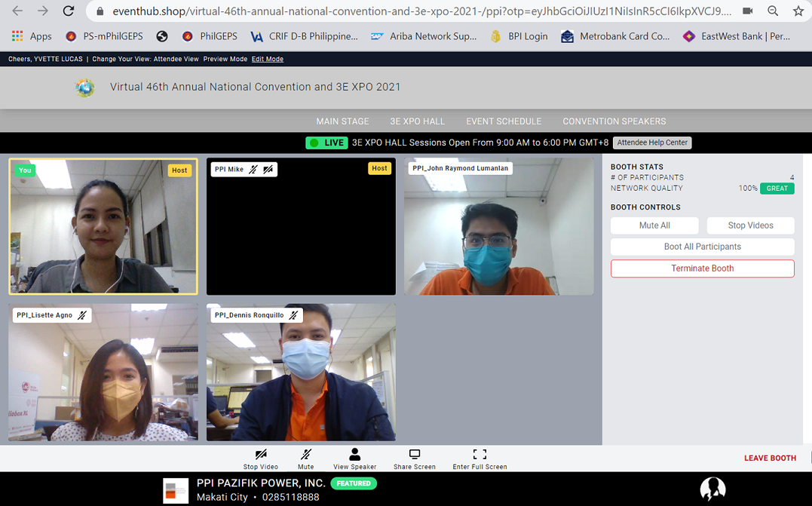812x506 pixels.
Task: Open the browser zoom magnifier icon
Action: [x=773, y=11]
